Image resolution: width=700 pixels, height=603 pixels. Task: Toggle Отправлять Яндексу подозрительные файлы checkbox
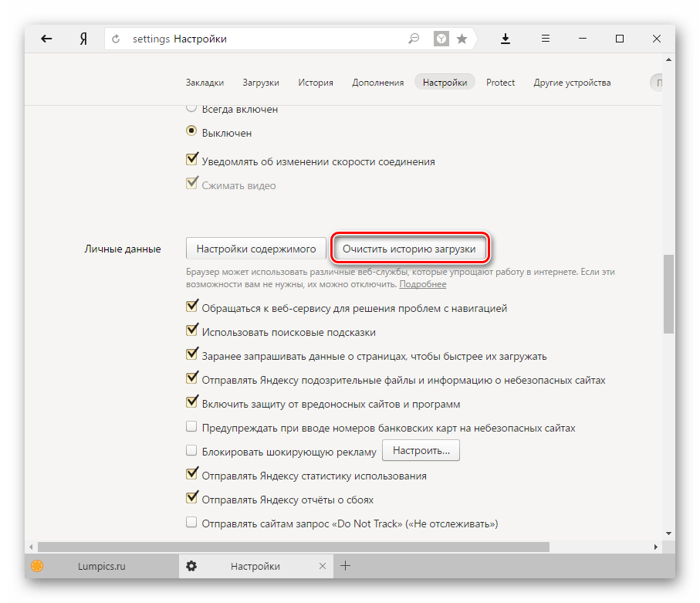click(x=192, y=378)
